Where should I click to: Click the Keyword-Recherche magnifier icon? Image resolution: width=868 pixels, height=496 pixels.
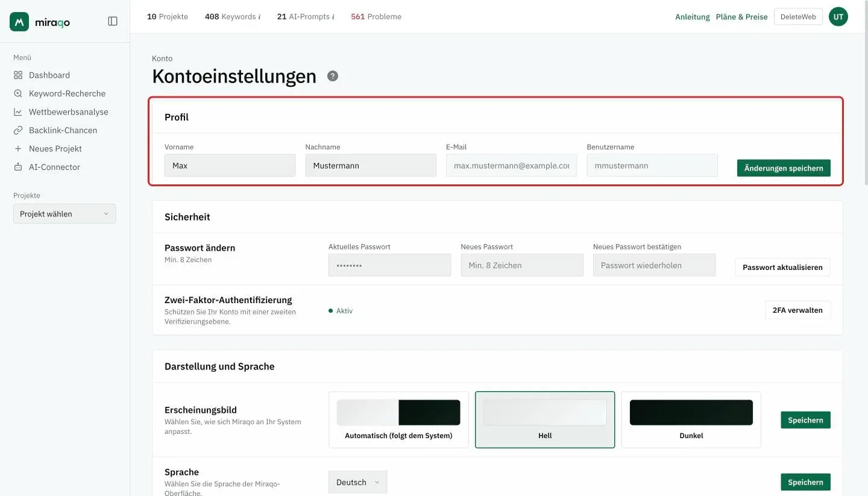(18, 93)
